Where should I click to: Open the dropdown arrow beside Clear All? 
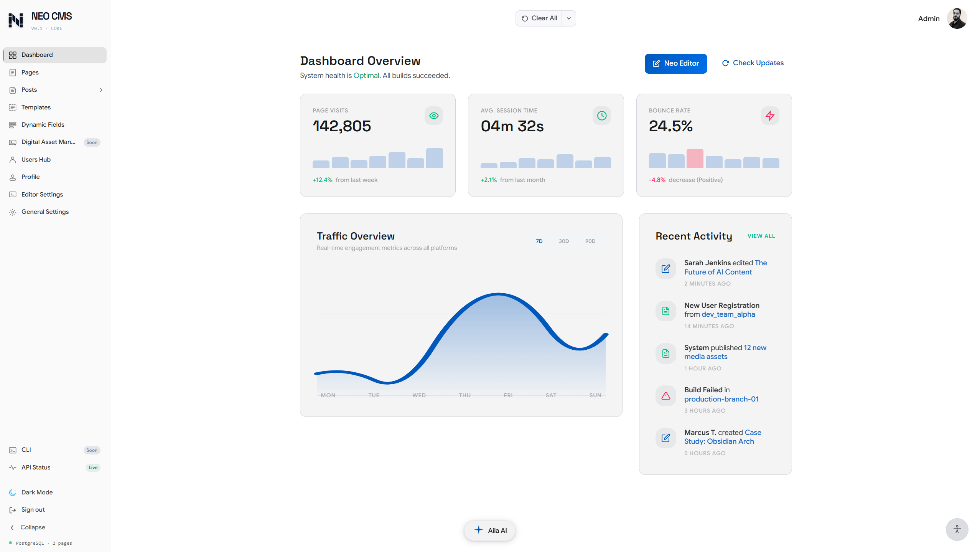[569, 18]
